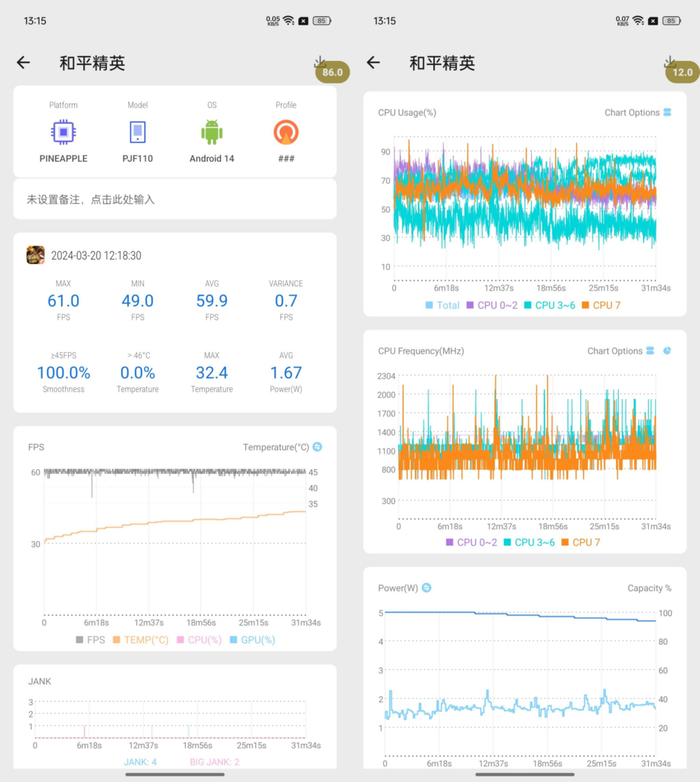Screen dimensions: 700x782
Task: Tap the PJF110 model phone icon
Action: click(x=138, y=132)
